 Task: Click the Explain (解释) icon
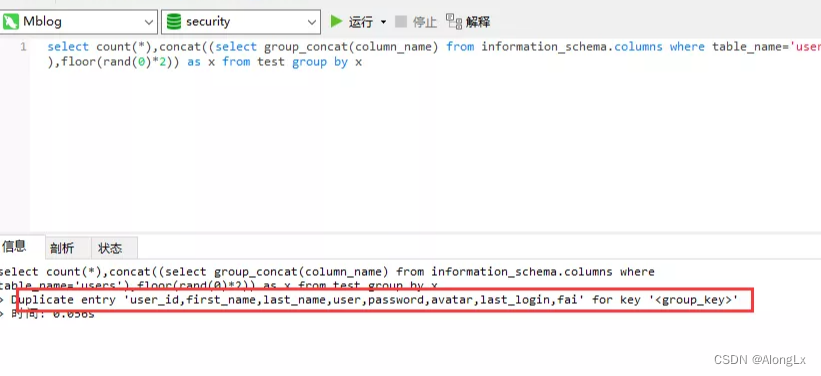coord(454,21)
